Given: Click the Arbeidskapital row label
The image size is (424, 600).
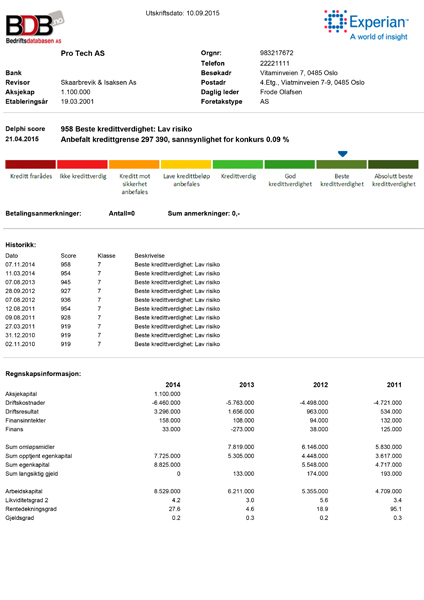Looking at the screenshot, I should tap(24, 491).
